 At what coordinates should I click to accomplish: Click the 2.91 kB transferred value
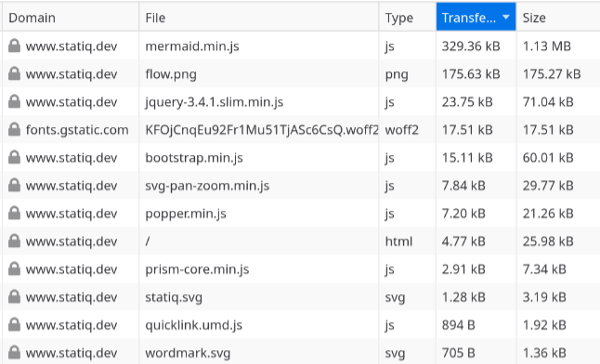(x=463, y=269)
